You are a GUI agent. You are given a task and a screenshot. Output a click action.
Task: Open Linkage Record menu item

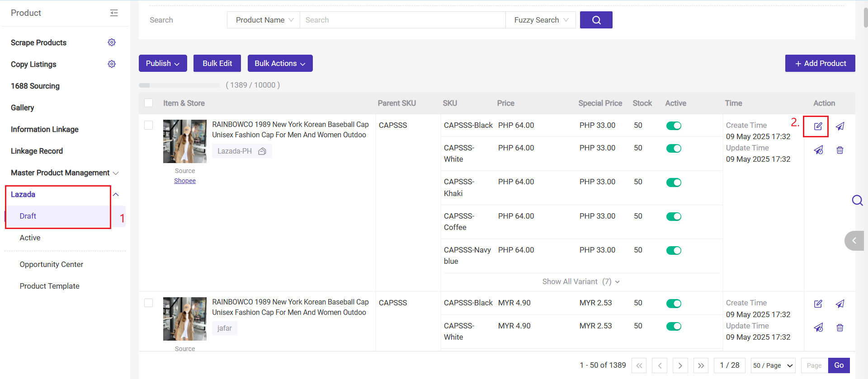37,151
